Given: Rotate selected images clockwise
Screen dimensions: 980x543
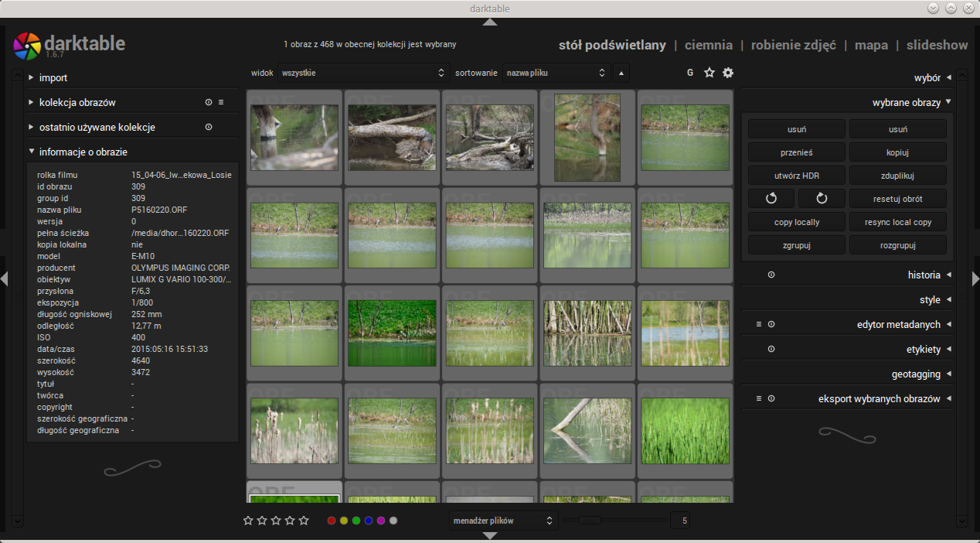Looking at the screenshot, I should coord(822,199).
